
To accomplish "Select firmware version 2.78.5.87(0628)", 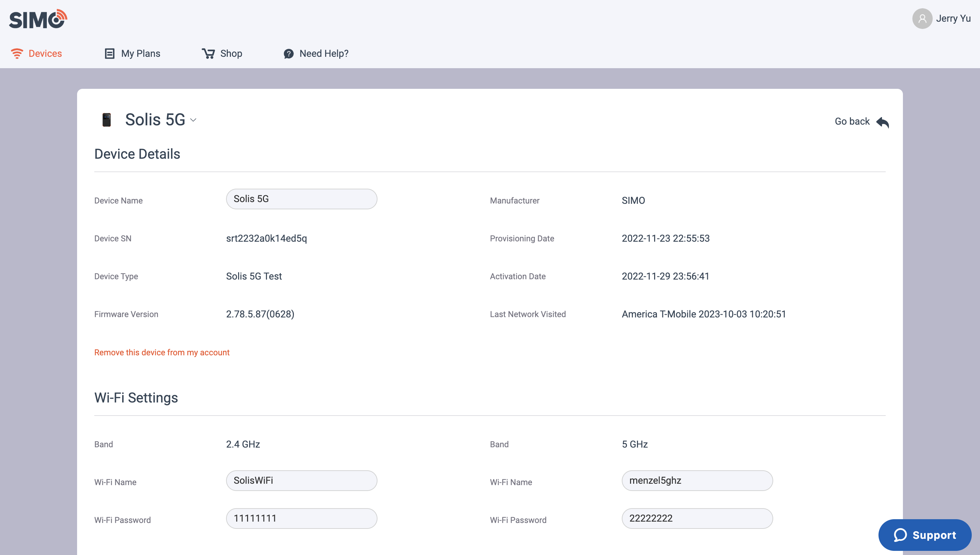I will 260,314.
